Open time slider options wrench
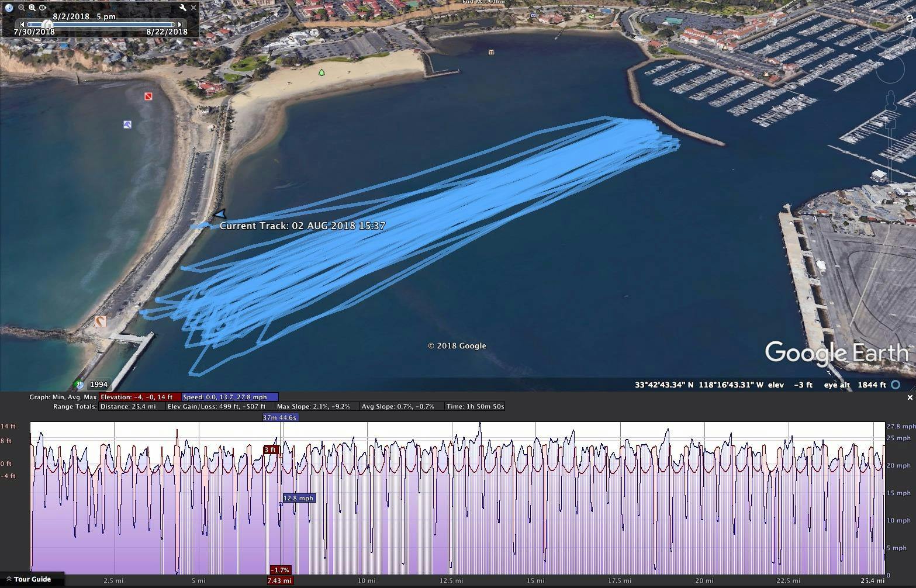 [x=183, y=8]
